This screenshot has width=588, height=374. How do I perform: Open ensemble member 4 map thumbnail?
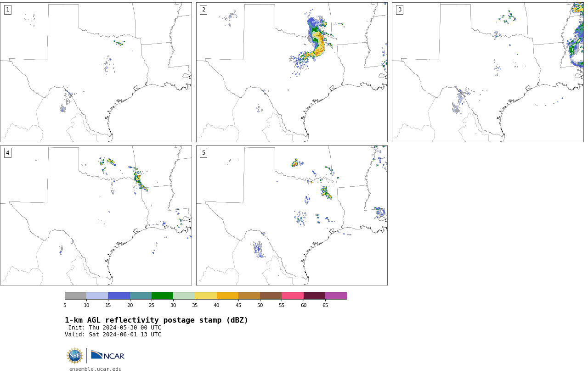[x=96, y=215]
